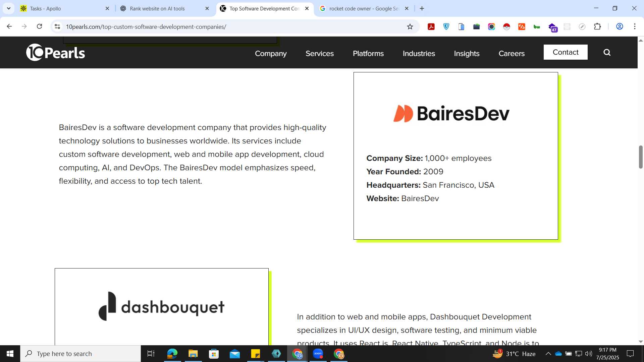Open the Zoom app on the taskbar
The image size is (644, 362).
tap(318, 354)
